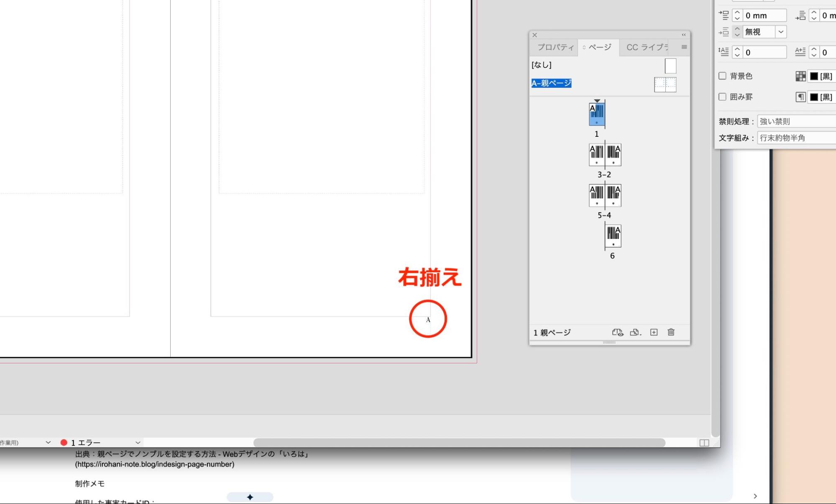Screen dimensions: 836x504
Task: Click the split layout view icon
Action: [x=704, y=443]
